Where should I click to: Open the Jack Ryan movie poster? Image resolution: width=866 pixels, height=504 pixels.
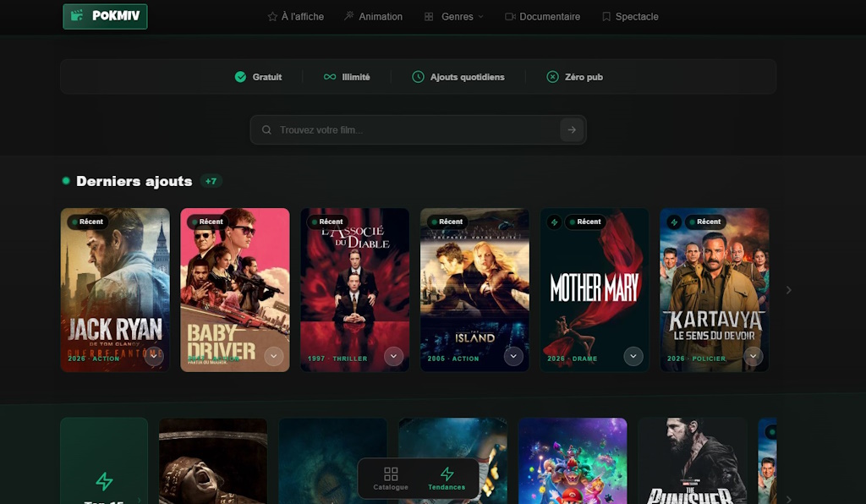click(x=115, y=290)
